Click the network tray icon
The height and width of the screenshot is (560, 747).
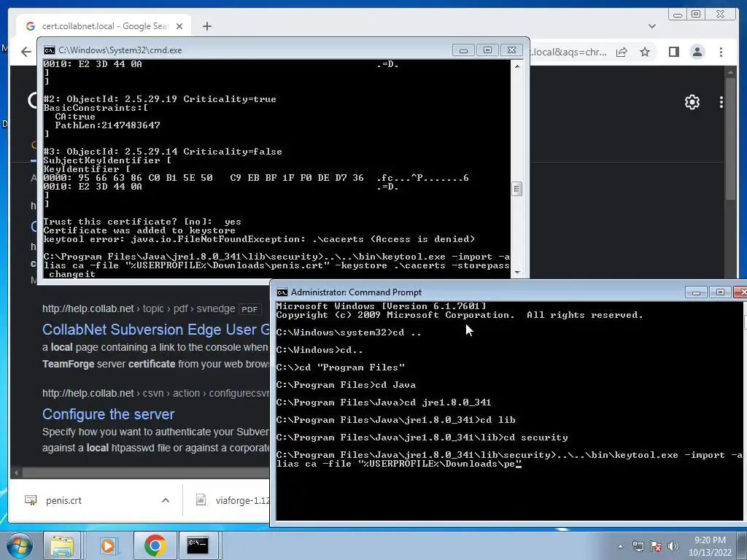638,546
